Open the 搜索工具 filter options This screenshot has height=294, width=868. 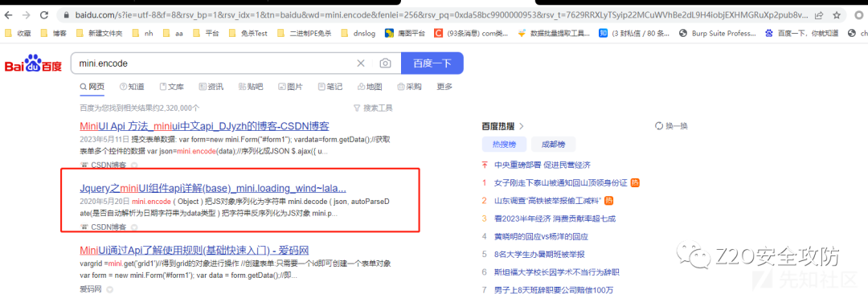[373, 108]
